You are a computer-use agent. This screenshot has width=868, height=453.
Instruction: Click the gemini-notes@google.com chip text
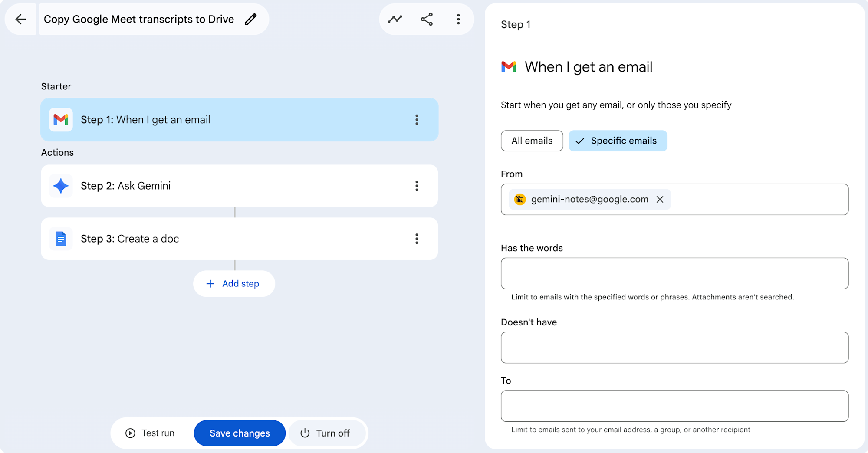590,199
